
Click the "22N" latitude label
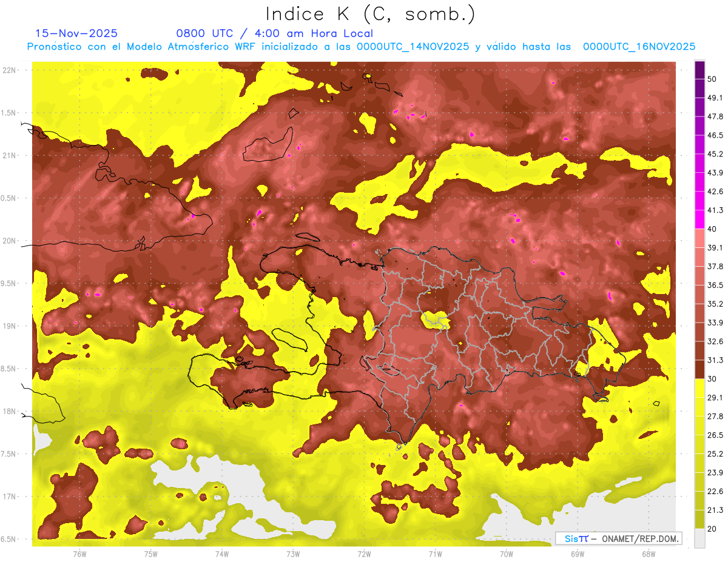pos(10,70)
